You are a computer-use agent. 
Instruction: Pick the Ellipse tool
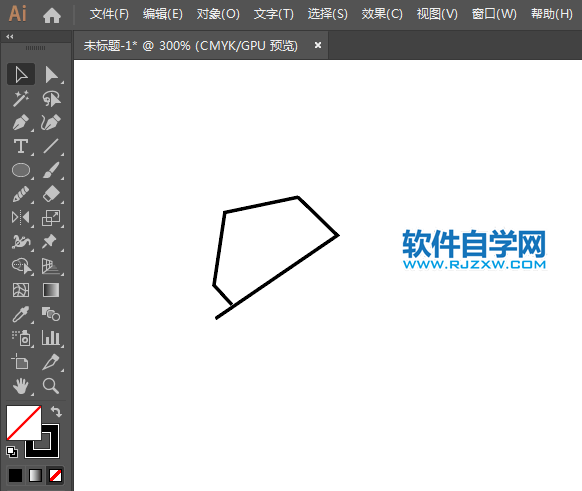click(21, 170)
